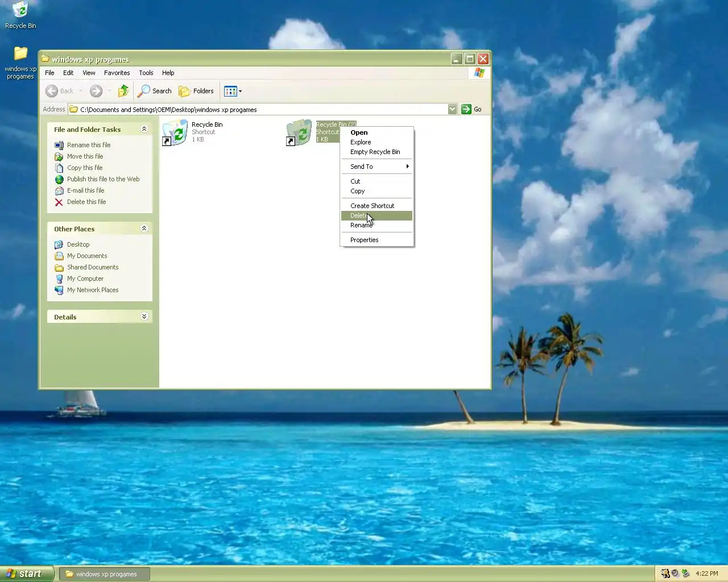Open the Favorites menu

point(117,73)
